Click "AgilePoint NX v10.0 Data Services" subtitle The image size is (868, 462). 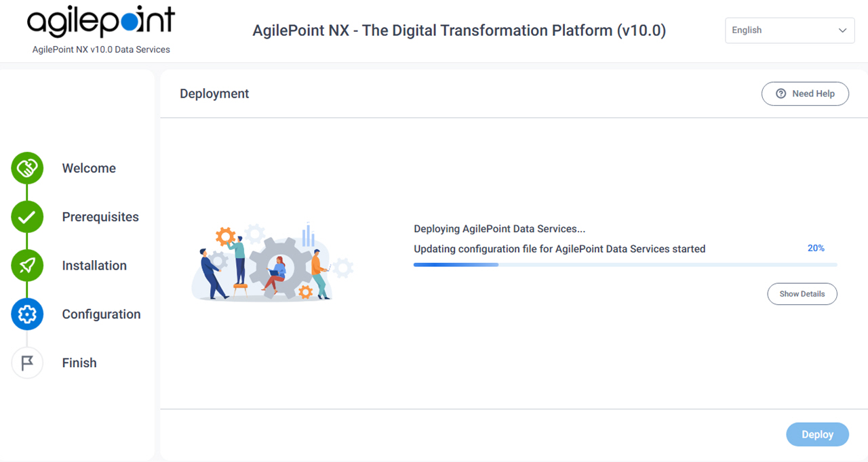click(x=101, y=49)
